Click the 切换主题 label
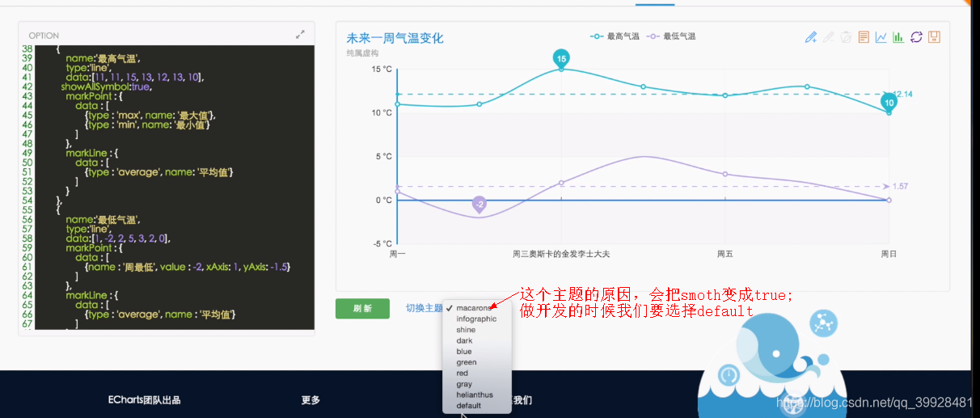 [x=424, y=308]
